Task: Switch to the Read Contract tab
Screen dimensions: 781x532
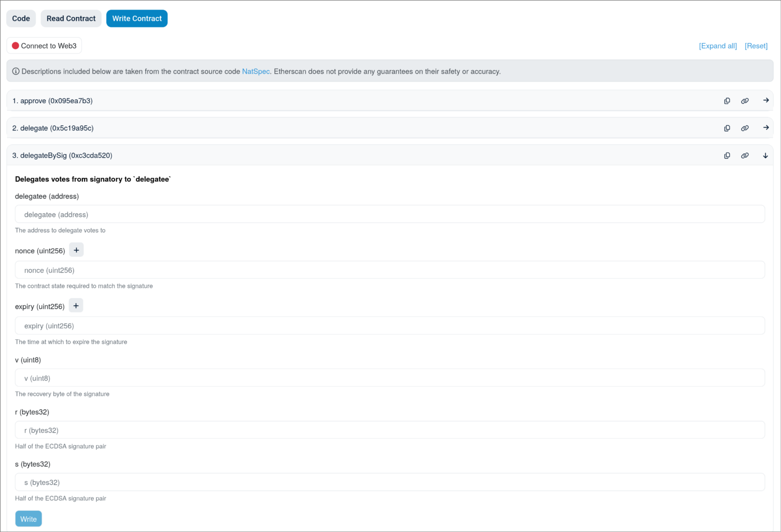Action: (x=71, y=18)
